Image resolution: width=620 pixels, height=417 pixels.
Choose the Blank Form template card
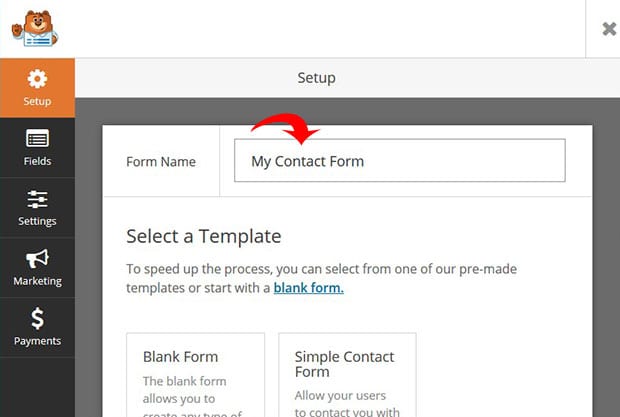195,375
